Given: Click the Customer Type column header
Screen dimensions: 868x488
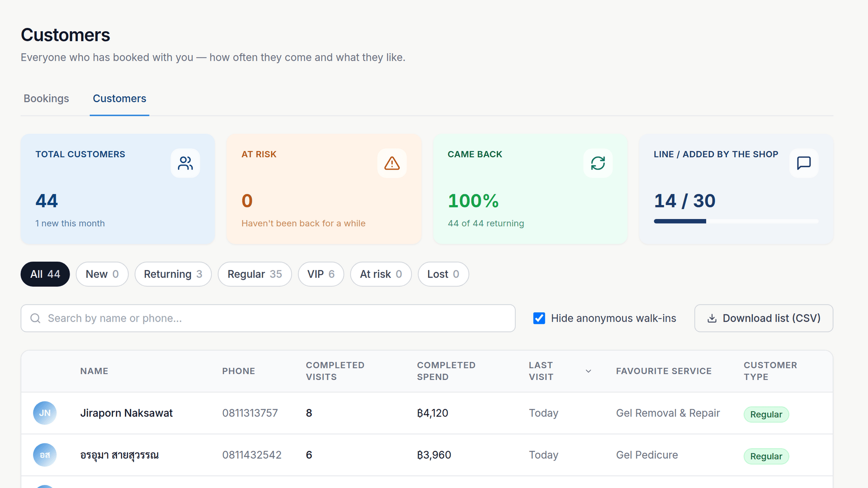Looking at the screenshot, I should tap(770, 371).
